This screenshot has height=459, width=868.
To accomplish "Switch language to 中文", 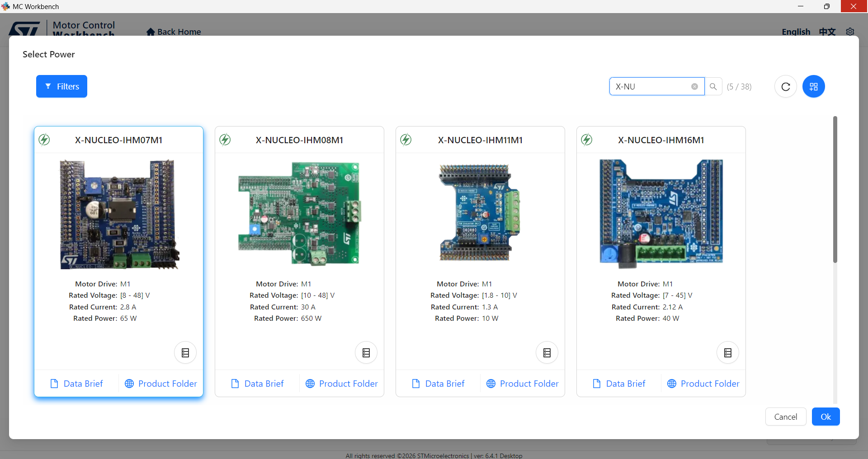I will 827,32.
